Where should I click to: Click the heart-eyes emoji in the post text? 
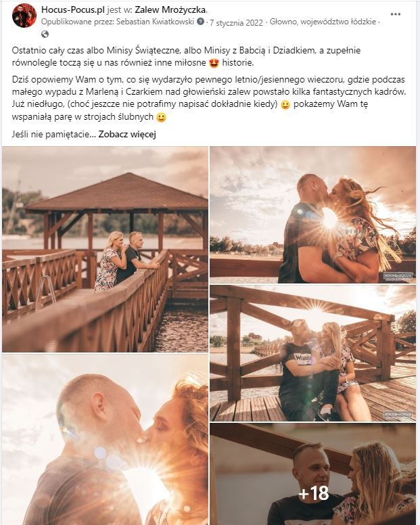tap(214, 63)
